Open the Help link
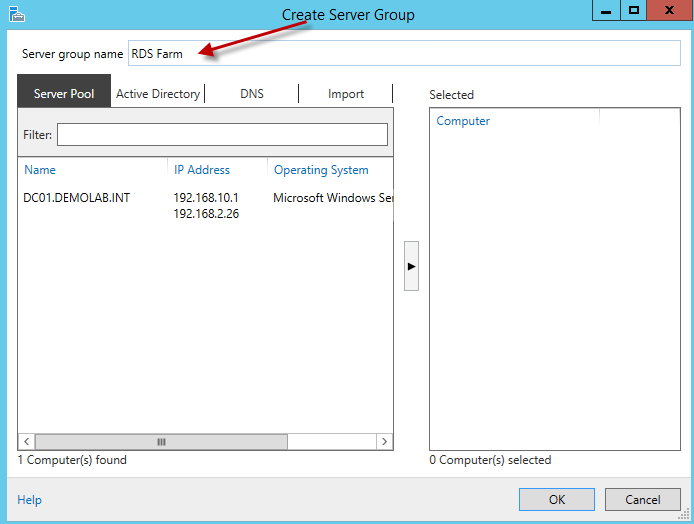 (30, 500)
